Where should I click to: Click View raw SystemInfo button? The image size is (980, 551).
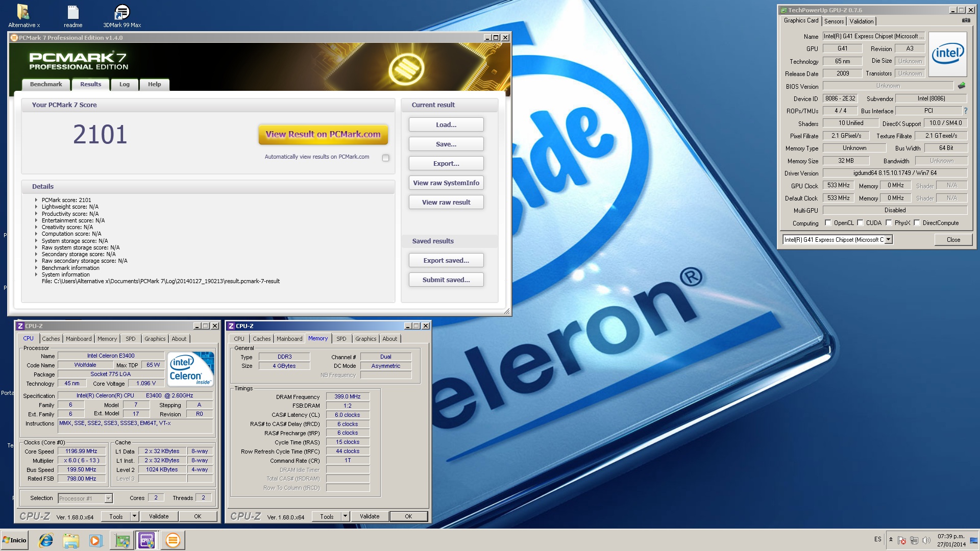pos(446,183)
